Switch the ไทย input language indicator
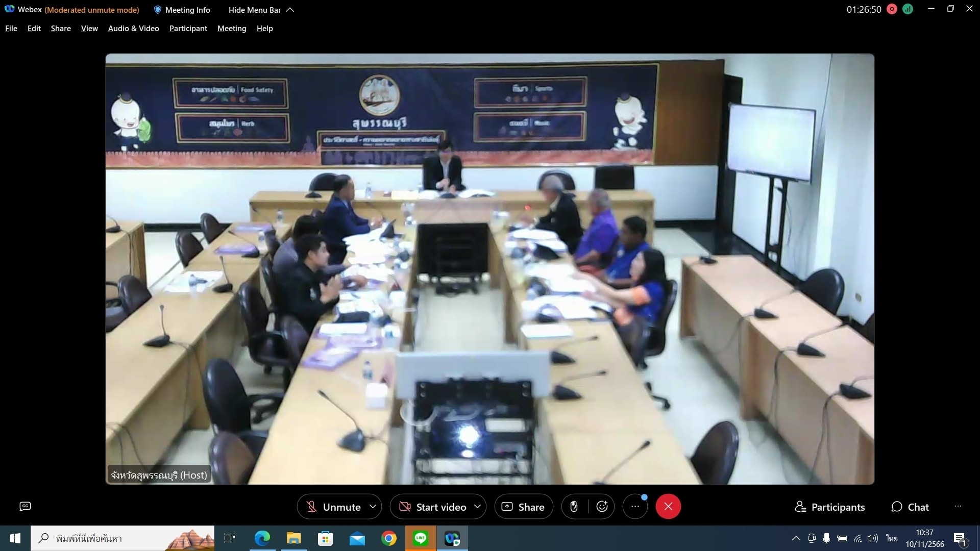This screenshot has width=980, height=551. point(892,538)
